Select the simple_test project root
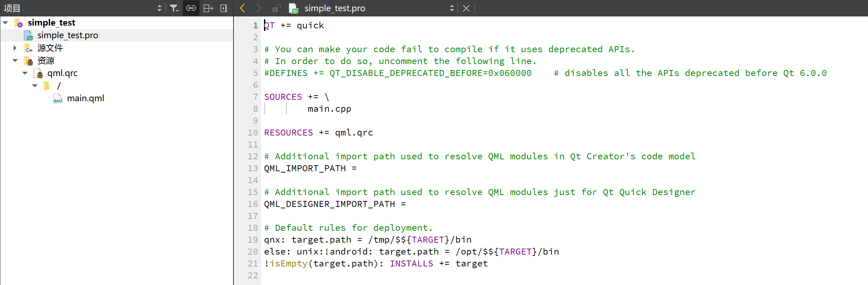Screen dimensions: 868x285 pyautogui.click(x=52, y=23)
